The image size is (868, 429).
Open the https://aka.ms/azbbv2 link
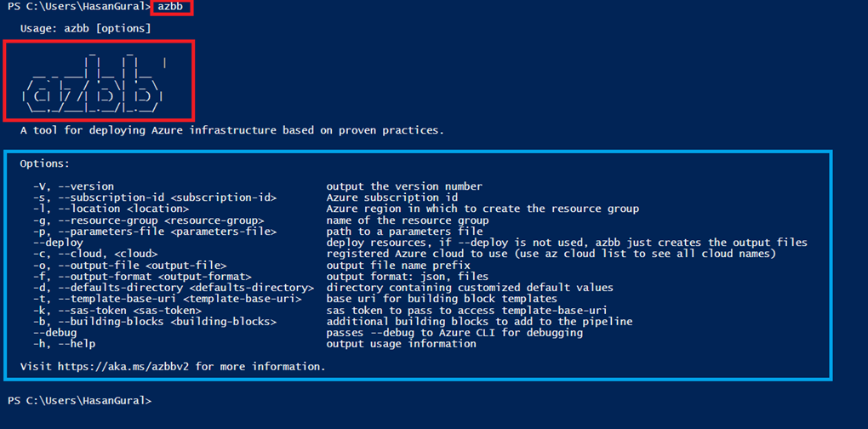click(124, 367)
